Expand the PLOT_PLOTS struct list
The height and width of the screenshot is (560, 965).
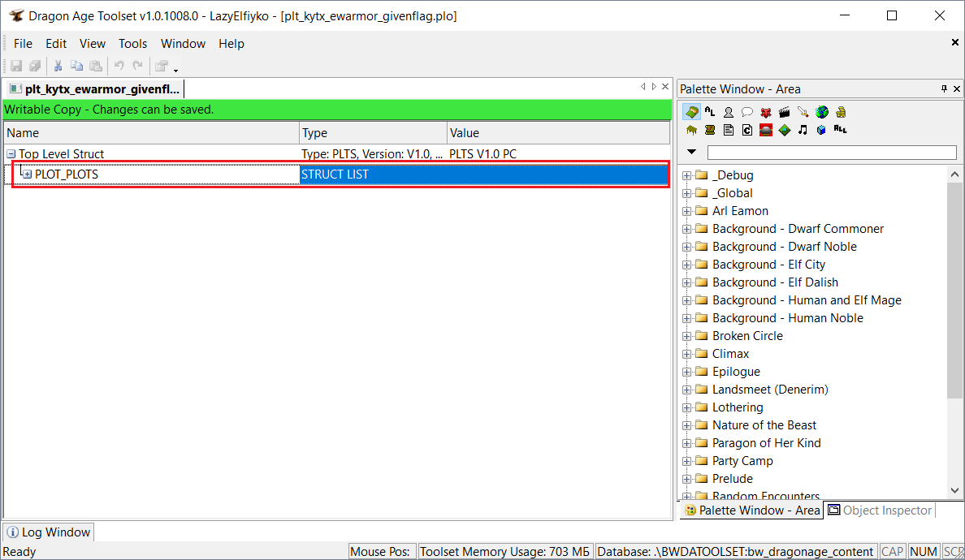[27, 174]
